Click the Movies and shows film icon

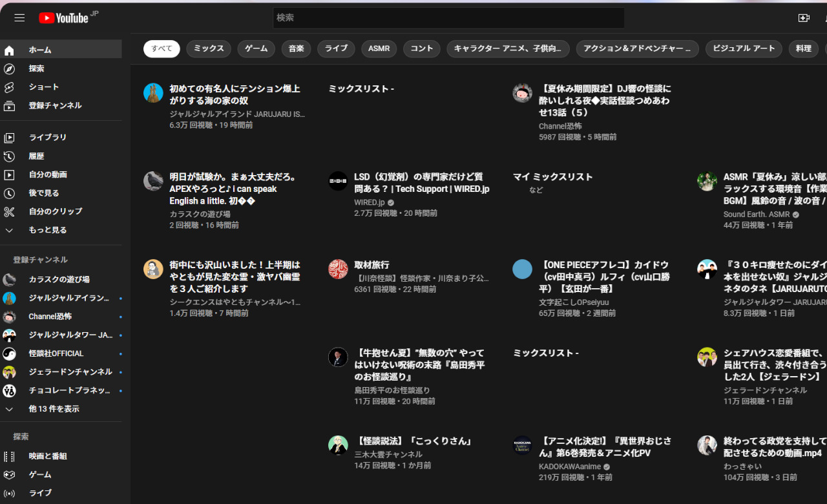pyautogui.click(x=9, y=456)
